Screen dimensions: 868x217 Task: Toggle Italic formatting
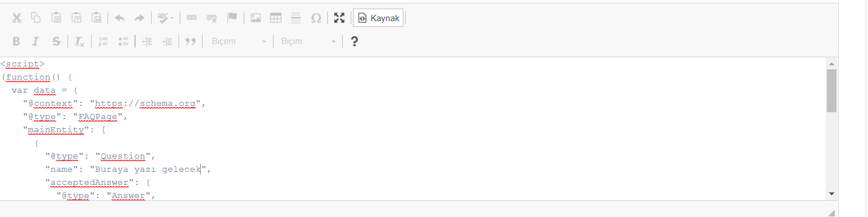(x=35, y=41)
